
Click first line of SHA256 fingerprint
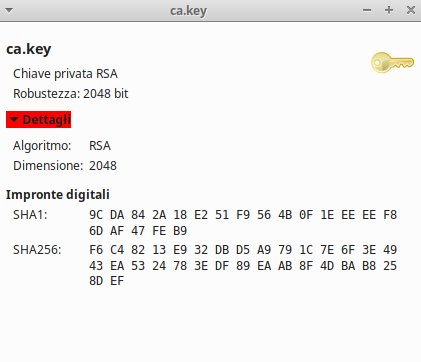click(x=243, y=250)
